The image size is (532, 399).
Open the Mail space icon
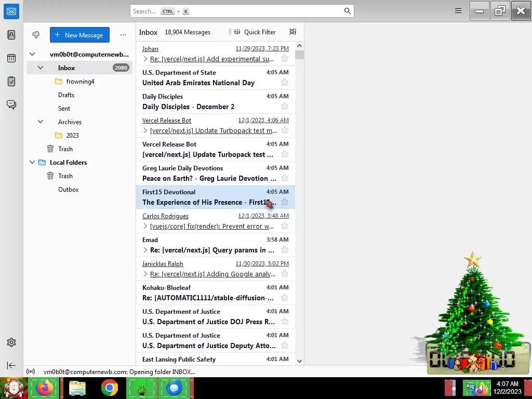[x=11, y=11]
